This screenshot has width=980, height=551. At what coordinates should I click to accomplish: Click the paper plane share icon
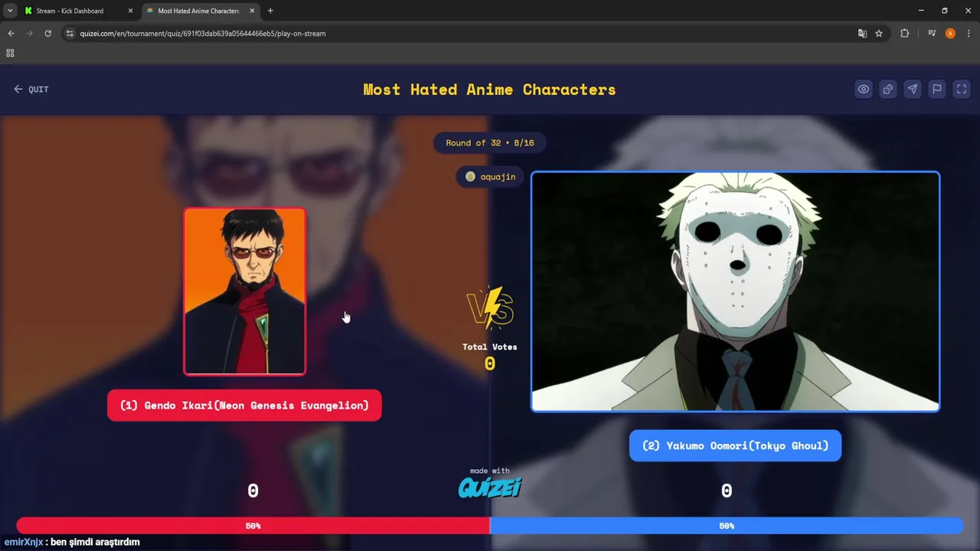click(913, 89)
